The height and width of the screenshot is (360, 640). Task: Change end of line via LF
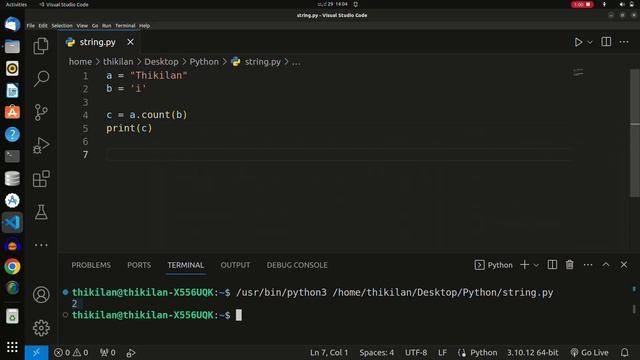(x=442, y=352)
